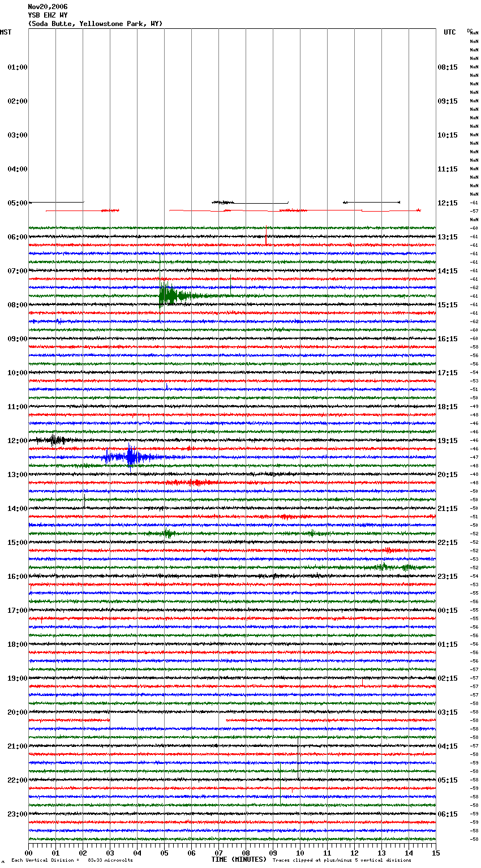The width and height of the screenshot is (481, 868).
Task: Click the 00:15 UTC time label
Action: [x=448, y=611]
